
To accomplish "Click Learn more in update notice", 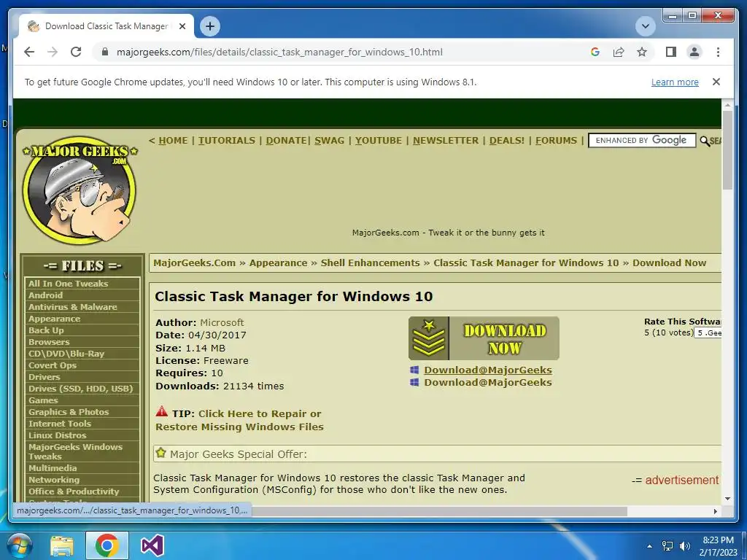I will (x=675, y=82).
